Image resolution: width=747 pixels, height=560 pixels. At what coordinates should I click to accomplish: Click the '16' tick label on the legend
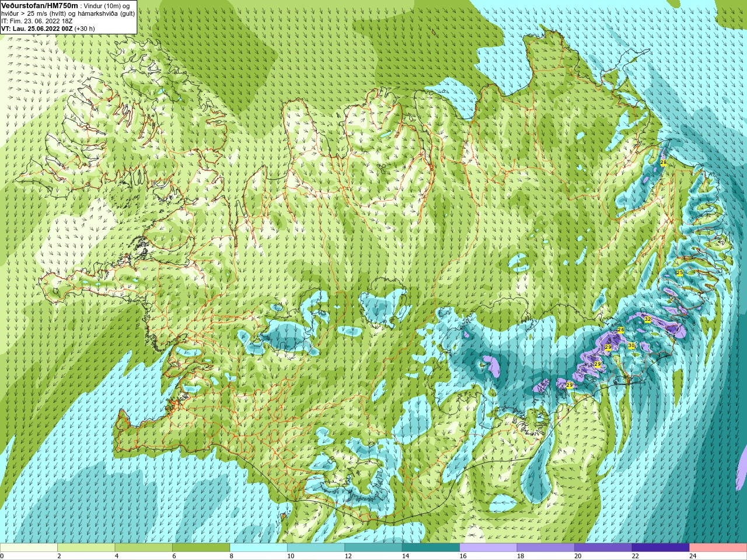[x=463, y=556]
